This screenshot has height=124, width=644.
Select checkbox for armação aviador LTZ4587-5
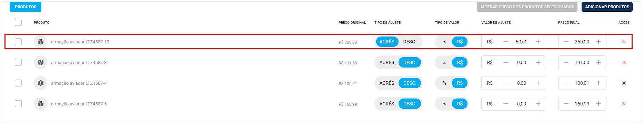(18, 104)
